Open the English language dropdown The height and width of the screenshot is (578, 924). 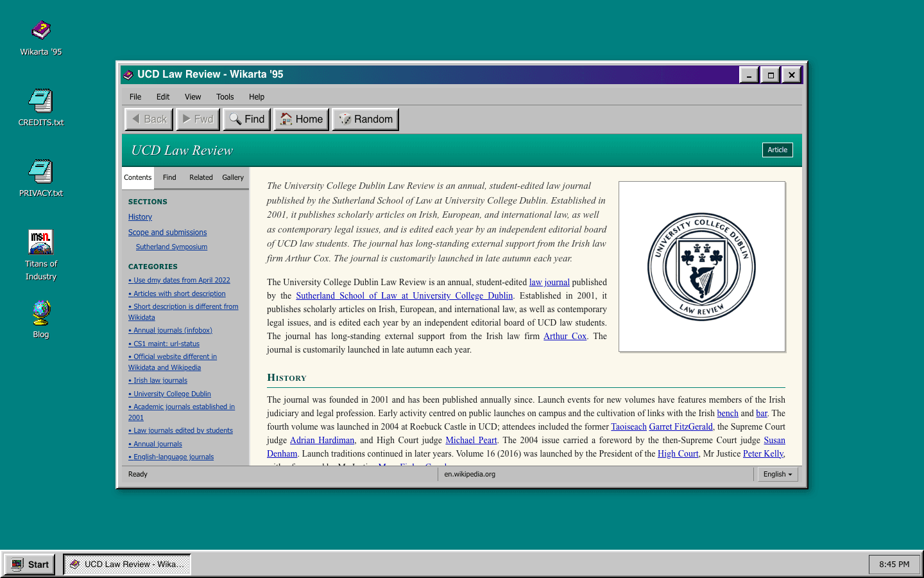click(778, 475)
